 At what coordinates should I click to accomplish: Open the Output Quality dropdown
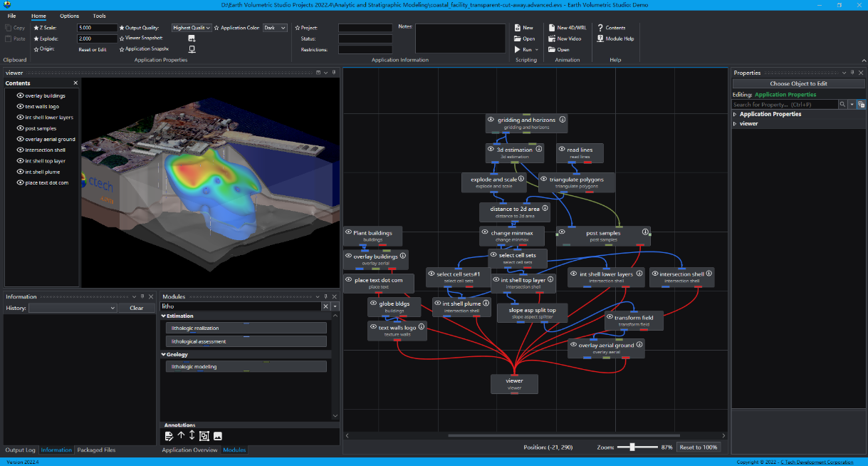pos(192,28)
